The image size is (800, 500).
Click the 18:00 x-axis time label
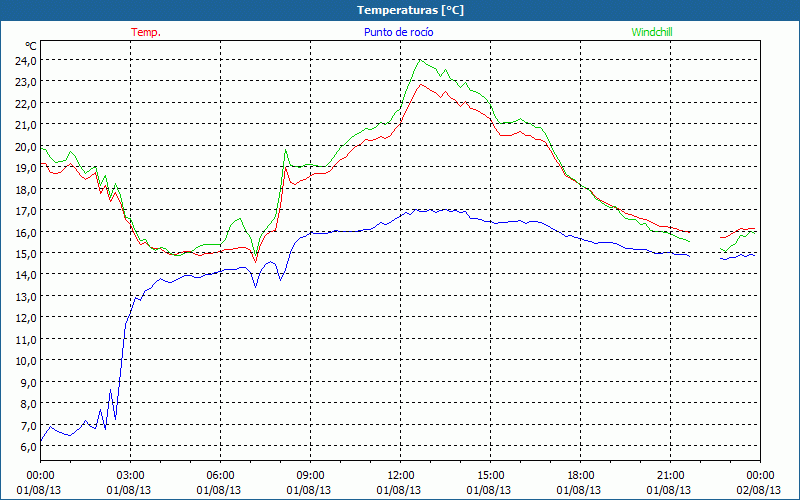click(580, 476)
